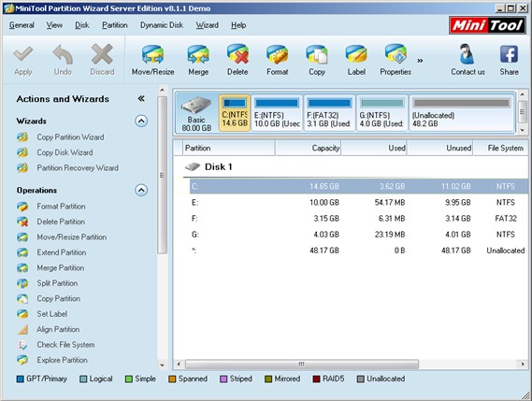Click the MiniTool logo
The height and width of the screenshot is (401, 532).
point(487,25)
